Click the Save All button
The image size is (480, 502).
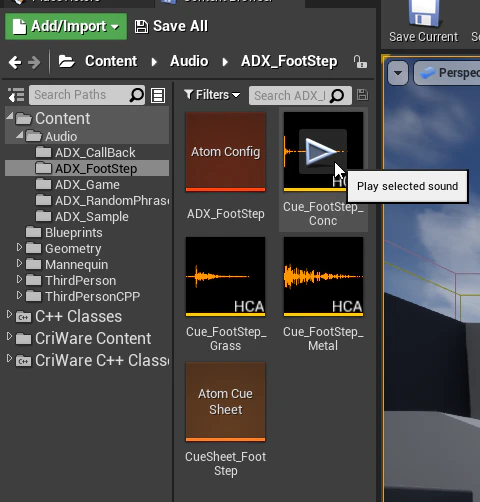pos(171,26)
